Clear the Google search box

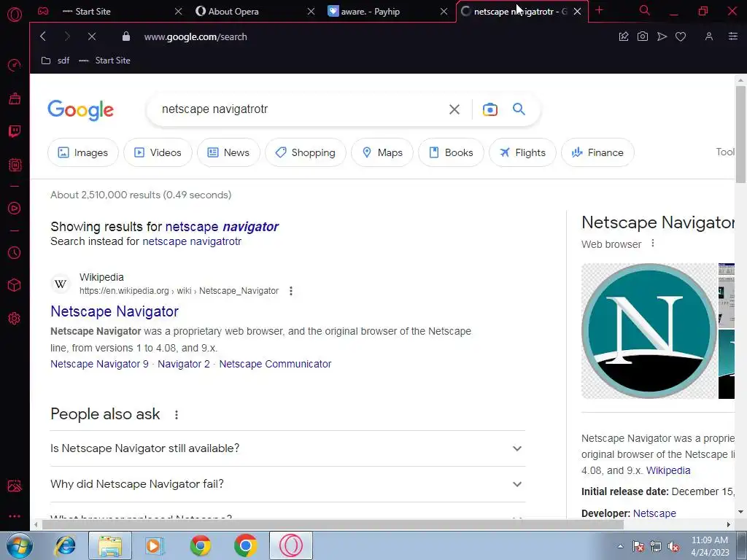tap(454, 109)
